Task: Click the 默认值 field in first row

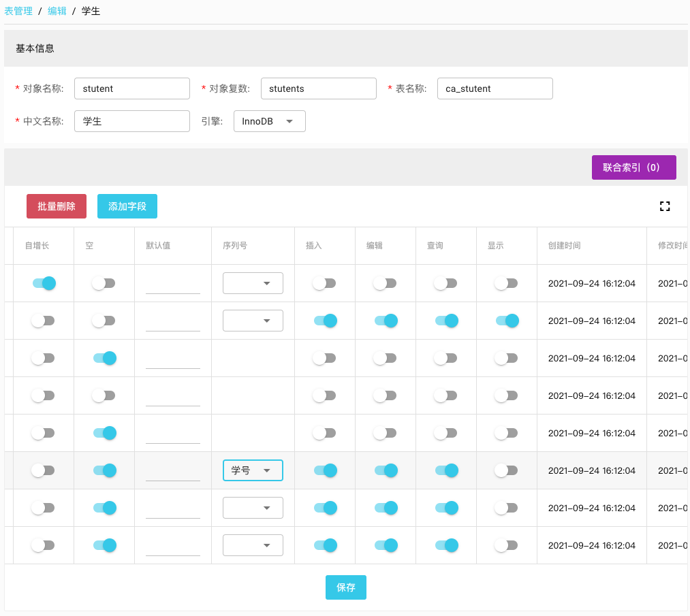Action: 173,283
